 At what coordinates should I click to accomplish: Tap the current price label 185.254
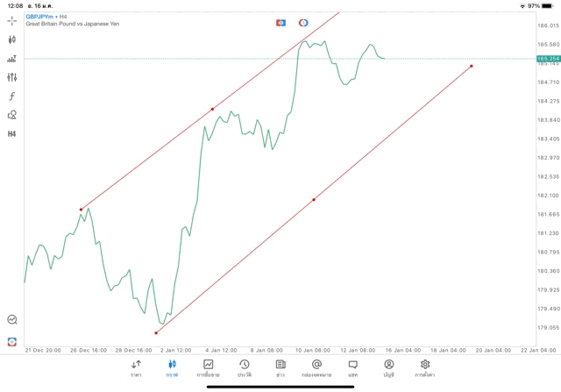coord(547,58)
